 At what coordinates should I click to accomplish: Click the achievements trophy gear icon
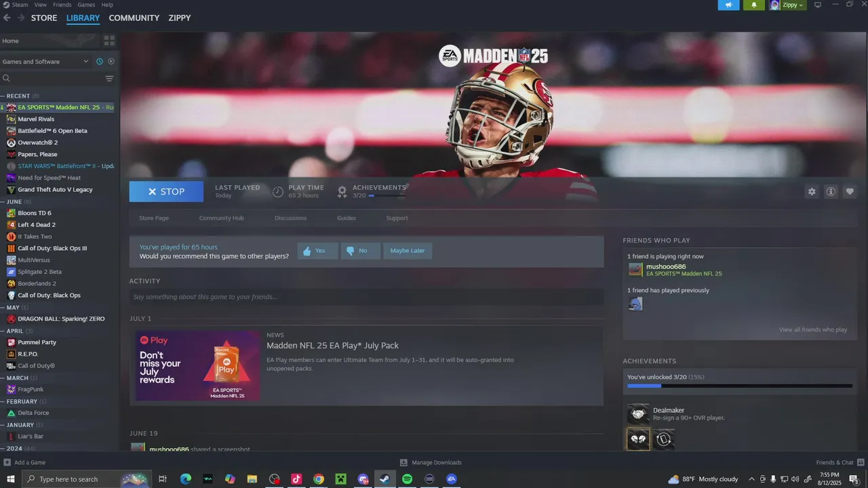click(x=342, y=192)
